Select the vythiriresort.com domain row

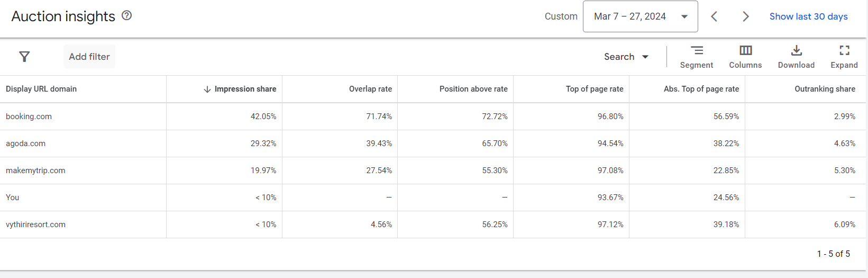[x=36, y=225]
